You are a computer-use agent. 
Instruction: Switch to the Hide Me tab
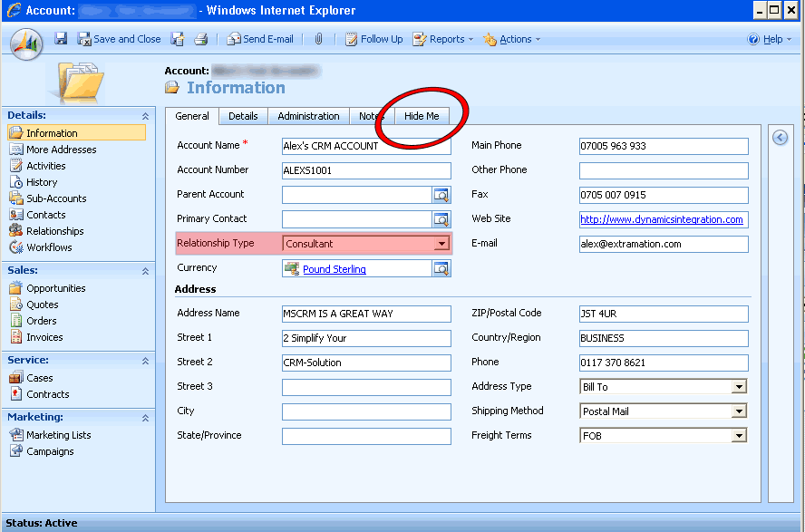[422, 116]
